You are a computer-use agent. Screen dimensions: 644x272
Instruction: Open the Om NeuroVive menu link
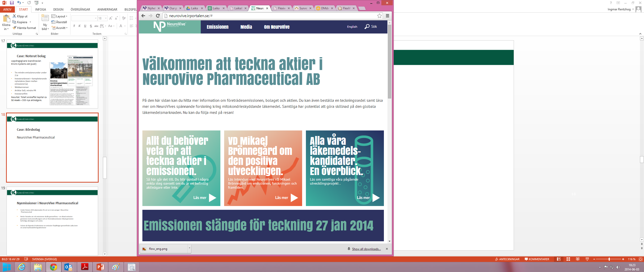[277, 27]
